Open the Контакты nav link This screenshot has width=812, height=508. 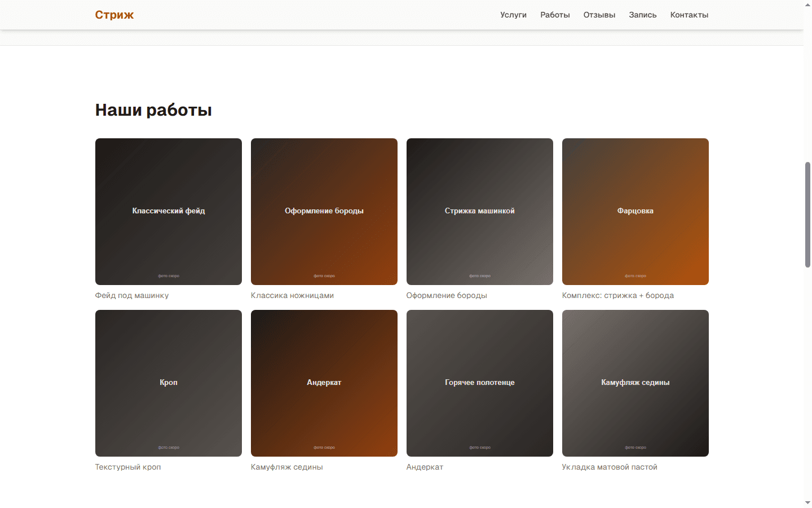[x=689, y=15]
